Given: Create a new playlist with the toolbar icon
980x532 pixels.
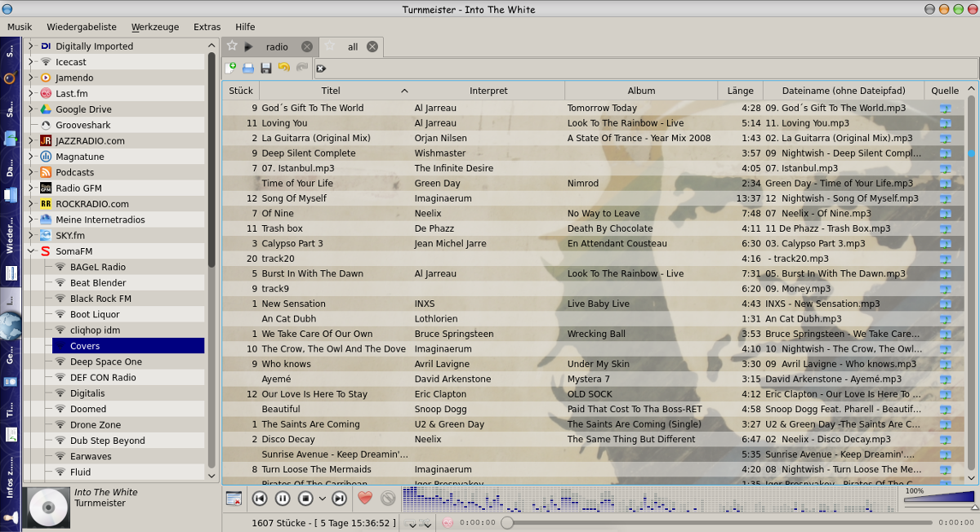Looking at the screenshot, I should coord(231,69).
